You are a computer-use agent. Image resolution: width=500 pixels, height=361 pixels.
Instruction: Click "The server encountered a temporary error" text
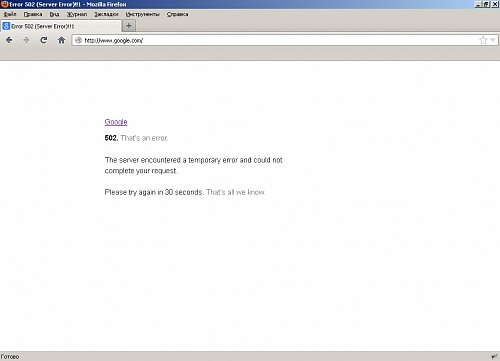click(x=171, y=160)
